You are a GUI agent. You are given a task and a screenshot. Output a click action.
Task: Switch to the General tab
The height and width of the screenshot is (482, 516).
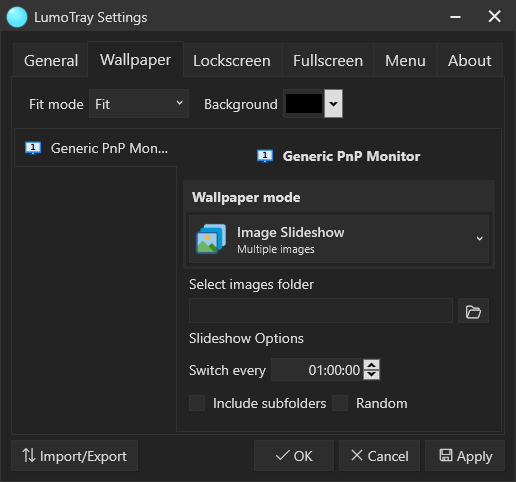point(51,61)
